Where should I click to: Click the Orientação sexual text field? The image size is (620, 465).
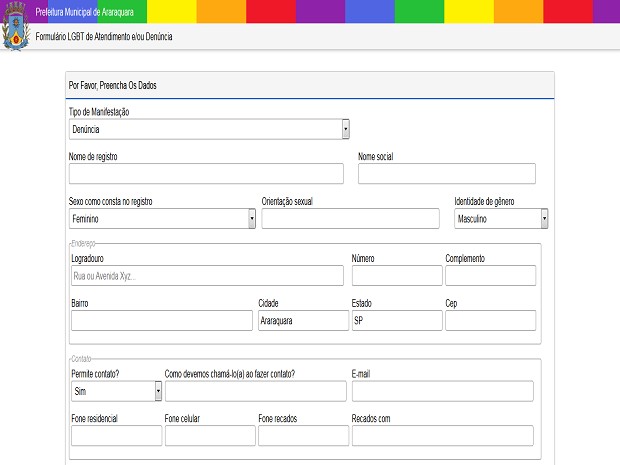350,218
